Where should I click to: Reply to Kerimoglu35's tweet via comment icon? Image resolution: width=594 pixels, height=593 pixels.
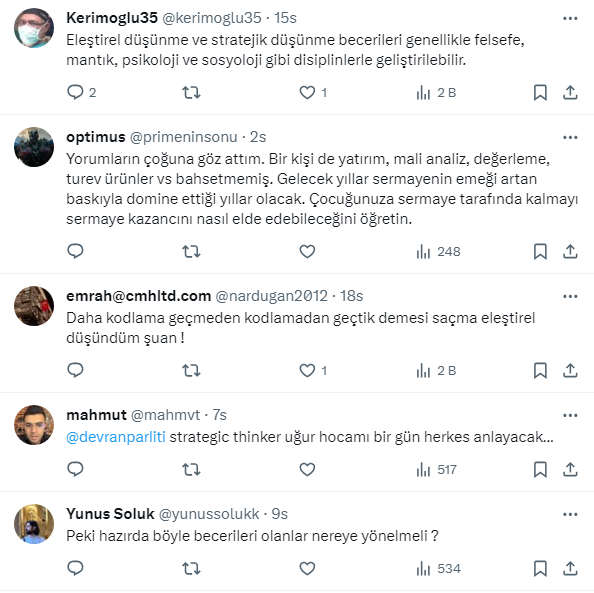pyautogui.click(x=75, y=92)
